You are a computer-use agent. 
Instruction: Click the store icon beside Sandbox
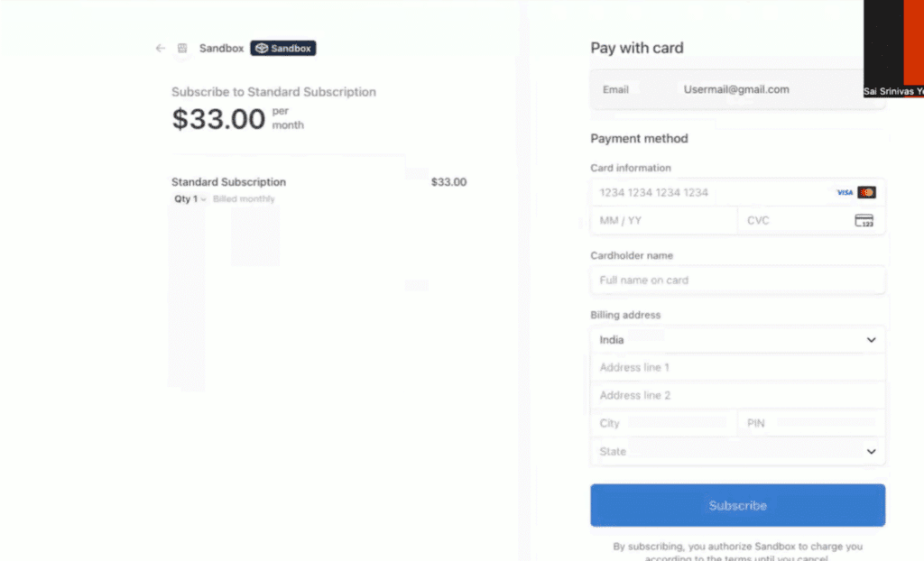pyautogui.click(x=182, y=49)
